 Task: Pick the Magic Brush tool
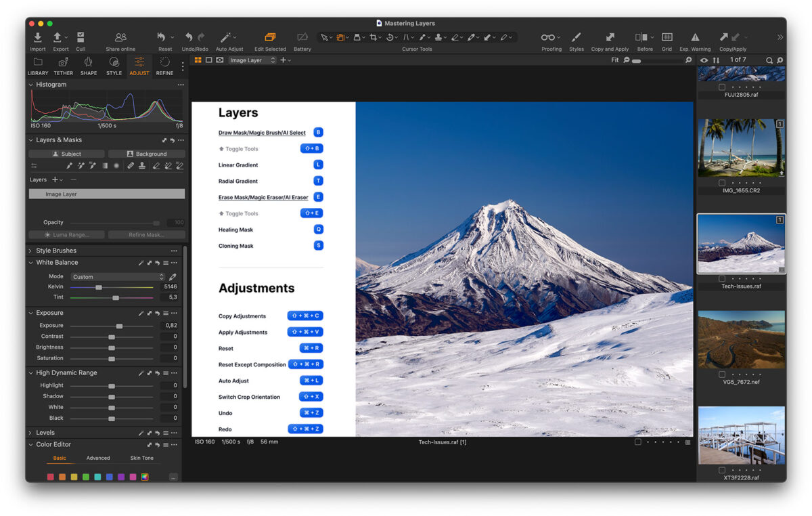click(x=82, y=165)
